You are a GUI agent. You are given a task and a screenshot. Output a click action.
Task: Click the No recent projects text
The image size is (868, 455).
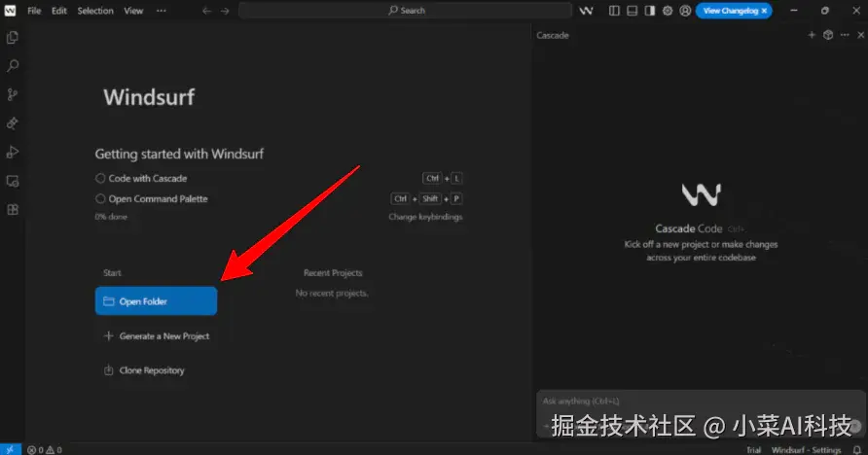coord(332,293)
